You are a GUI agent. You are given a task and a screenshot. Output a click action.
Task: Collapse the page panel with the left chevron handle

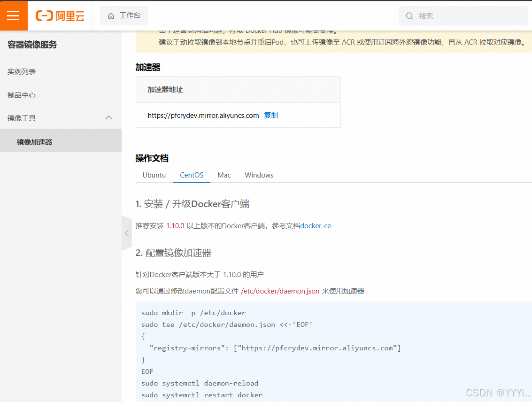pos(126,233)
